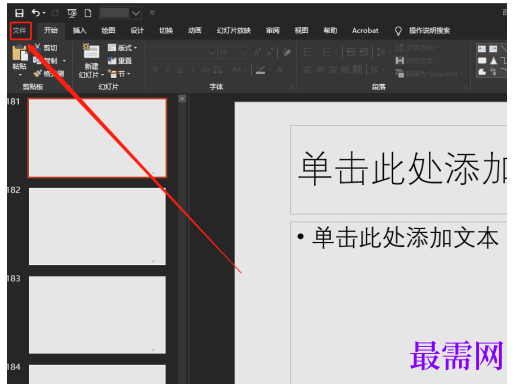The width and height of the screenshot is (522, 387).
Task: Toggle Underline formatting
Action: 180,70
